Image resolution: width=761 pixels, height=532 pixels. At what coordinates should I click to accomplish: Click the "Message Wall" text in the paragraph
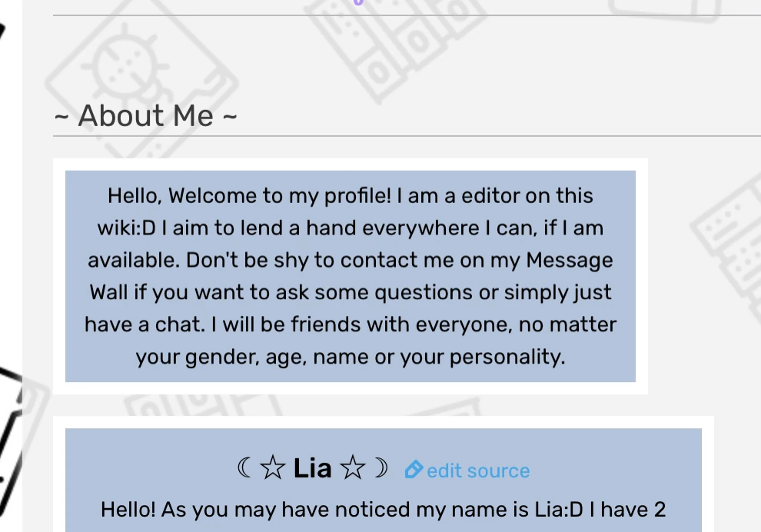coord(570,260)
